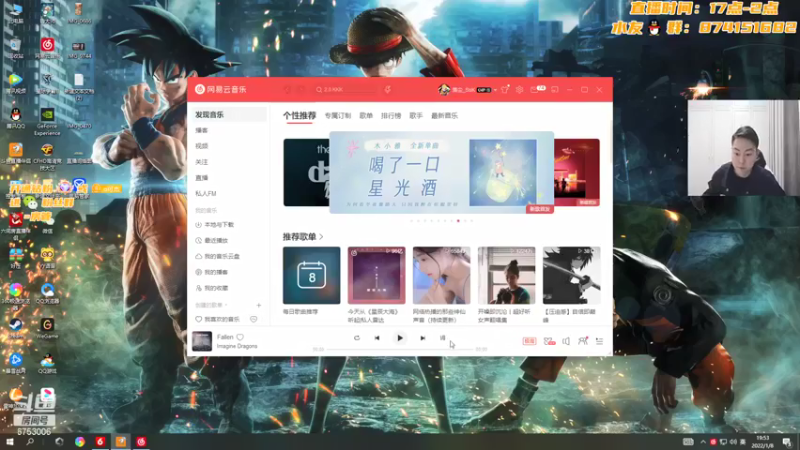The image size is (800, 450).
Task: Select 直播 in the sidebar
Action: 202,178
